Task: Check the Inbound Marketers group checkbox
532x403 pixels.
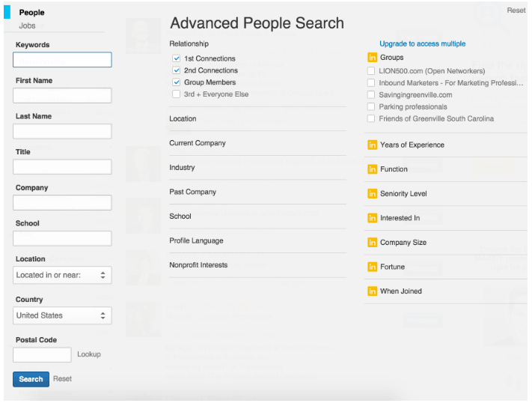Action: point(371,83)
